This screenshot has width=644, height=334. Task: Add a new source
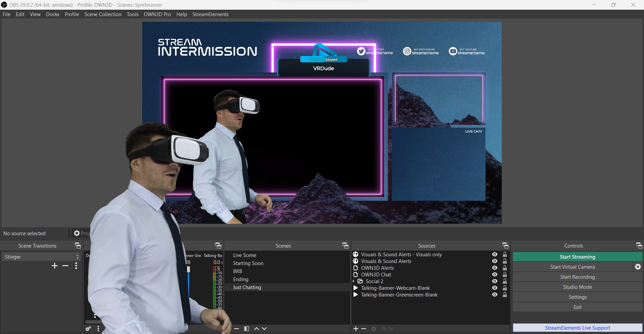356,329
